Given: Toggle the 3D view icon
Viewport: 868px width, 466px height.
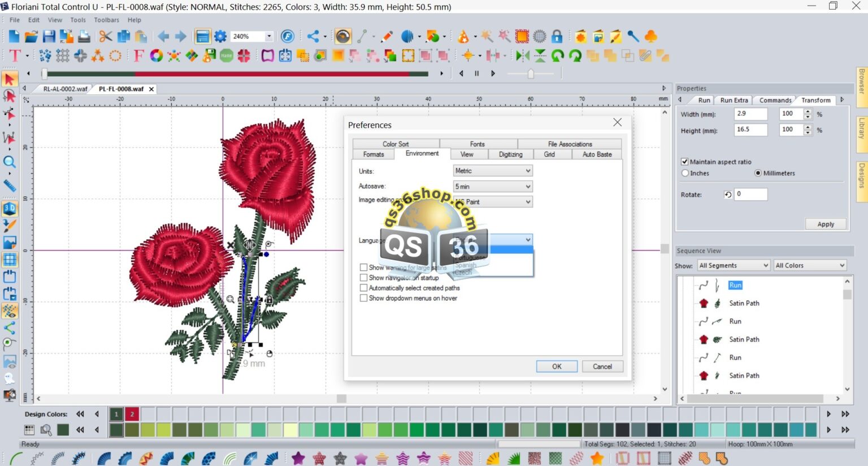Looking at the screenshot, I should pos(9,208).
